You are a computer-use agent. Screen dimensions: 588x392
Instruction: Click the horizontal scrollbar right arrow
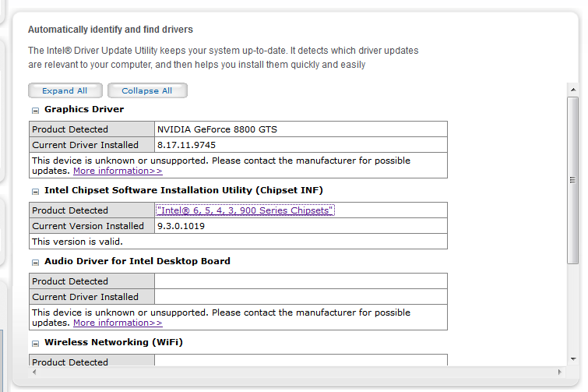pyautogui.click(x=559, y=372)
